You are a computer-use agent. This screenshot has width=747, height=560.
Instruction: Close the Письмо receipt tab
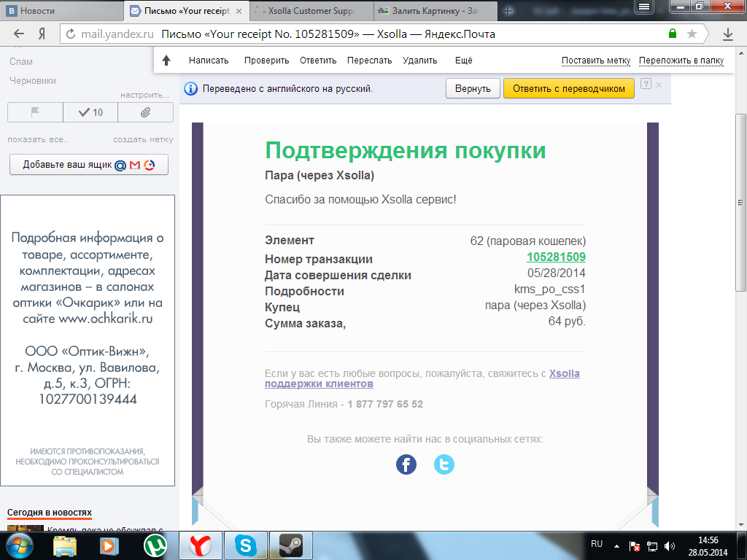click(239, 11)
